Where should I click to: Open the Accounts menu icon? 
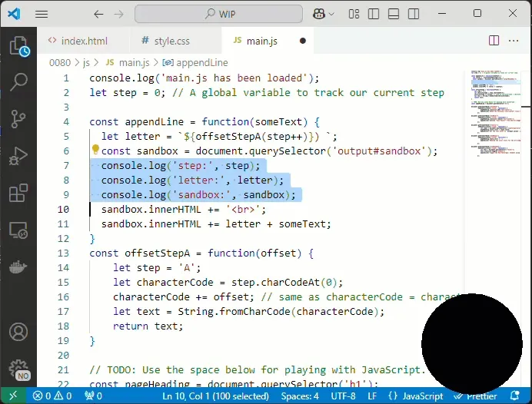(x=18, y=333)
